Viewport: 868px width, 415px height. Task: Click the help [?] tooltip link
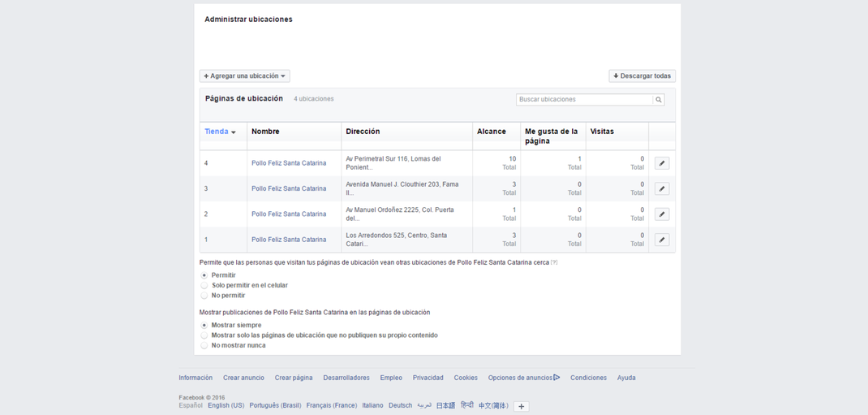[554, 262]
